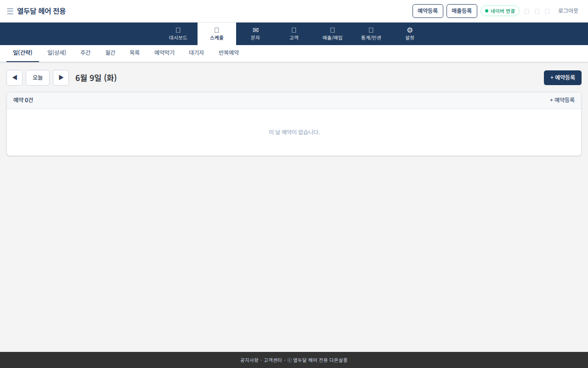Click the 네이버 연결 status badge
The height and width of the screenshot is (368, 588).
500,11
